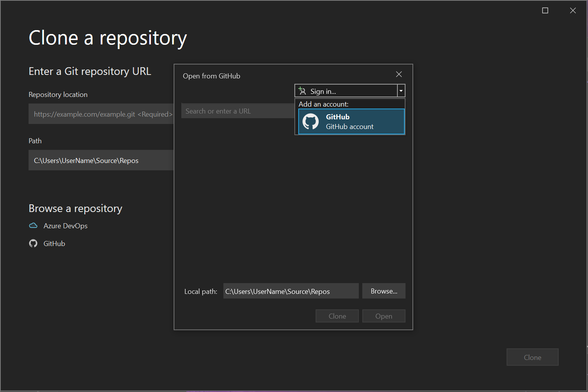The image size is (588, 392).
Task: Click the sign-in person icon
Action: (x=301, y=90)
